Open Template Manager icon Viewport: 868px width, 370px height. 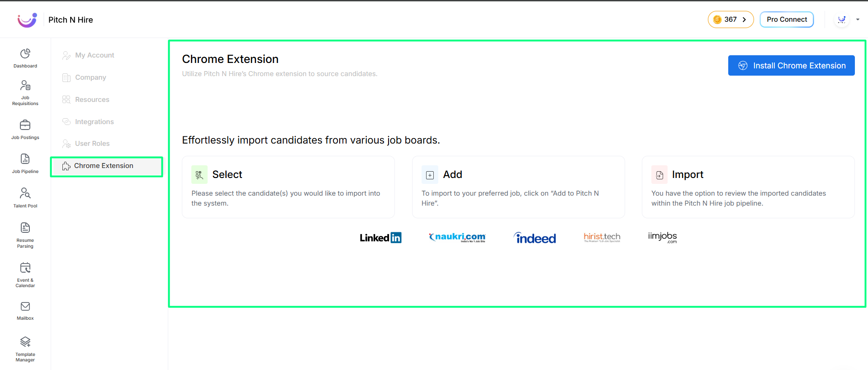[25, 341]
